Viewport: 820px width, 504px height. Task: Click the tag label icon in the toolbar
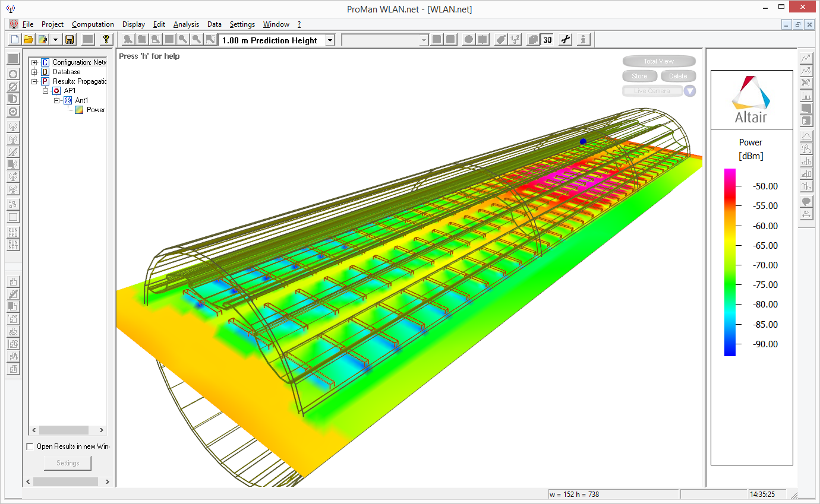coord(502,40)
